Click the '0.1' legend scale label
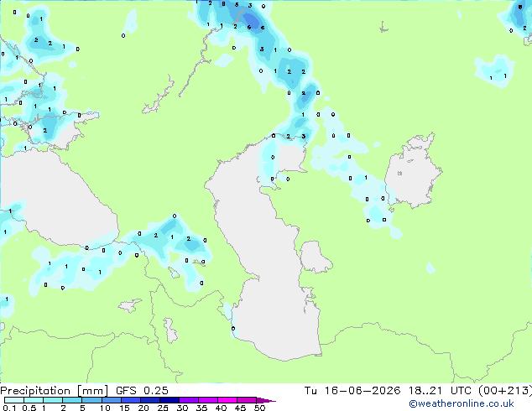Image resolution: width=532 pixels, height=411 pixels. (9, 408)
